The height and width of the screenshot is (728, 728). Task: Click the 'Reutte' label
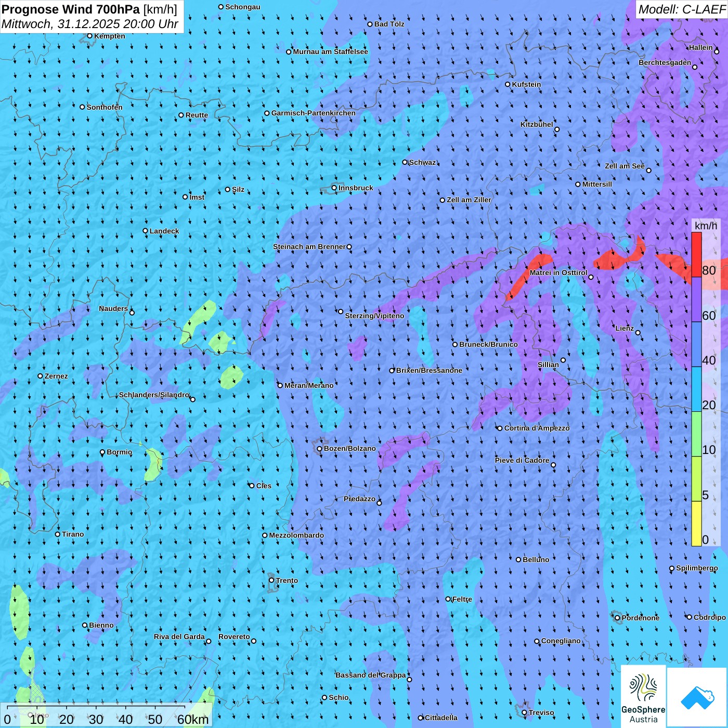(197, 115)
